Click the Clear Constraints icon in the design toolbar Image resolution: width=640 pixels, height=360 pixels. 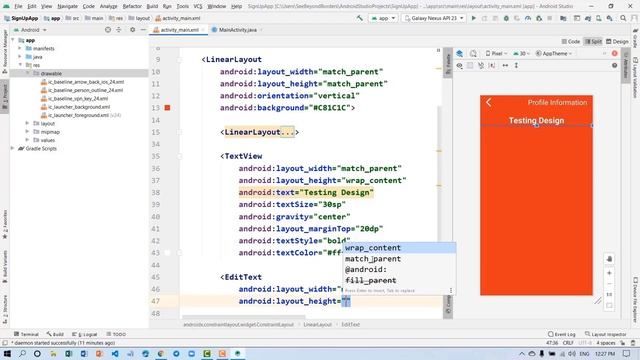pos(481,65)
